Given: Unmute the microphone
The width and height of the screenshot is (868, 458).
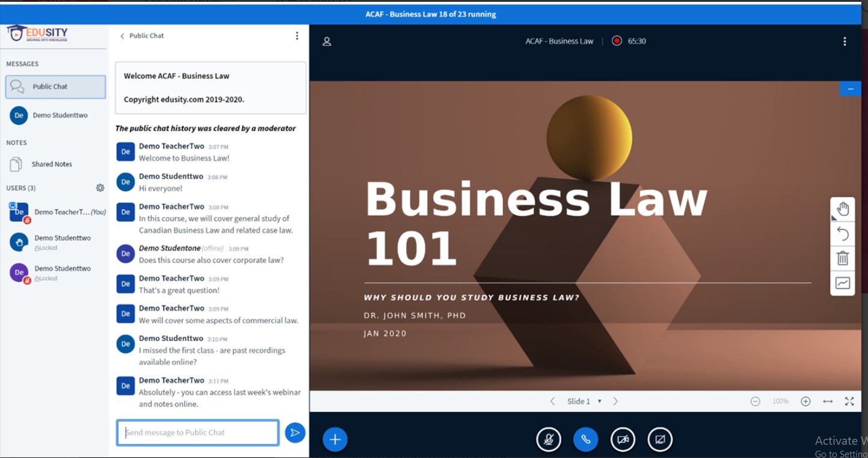Looking at the screenshot, I should [548, 439].
